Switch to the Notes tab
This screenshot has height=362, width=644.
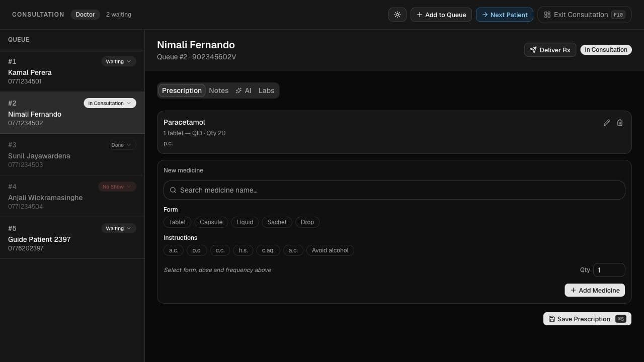[x=218, y=90]
